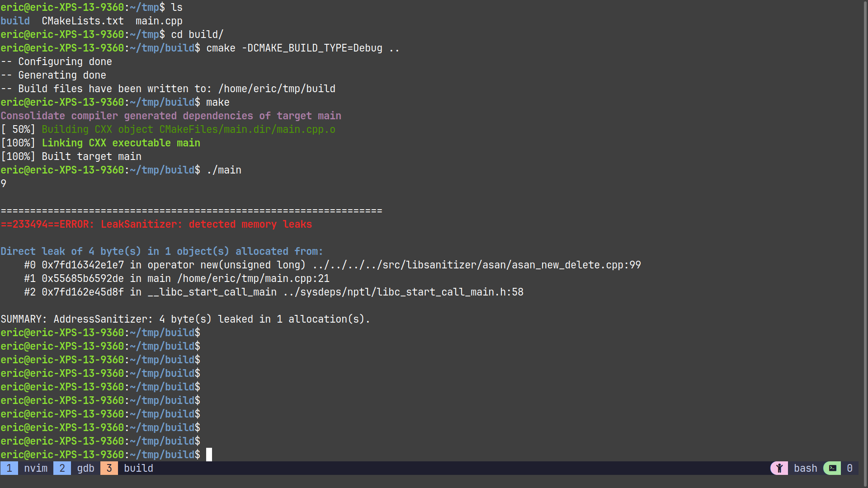The height and width of the screenshot is (488, 868).
Task: Click 'main.cpp' in the ls output
Action: [x=159, y=21]
